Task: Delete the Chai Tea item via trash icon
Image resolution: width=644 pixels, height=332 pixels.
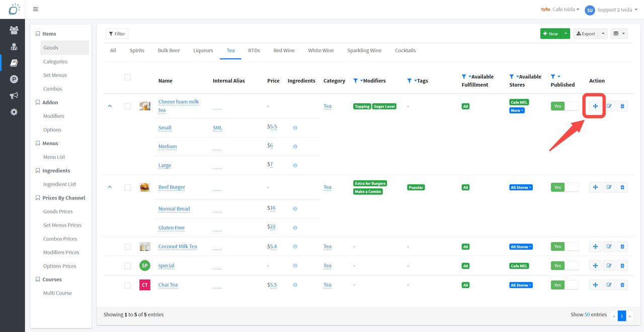Action: (x=622, y=285)
